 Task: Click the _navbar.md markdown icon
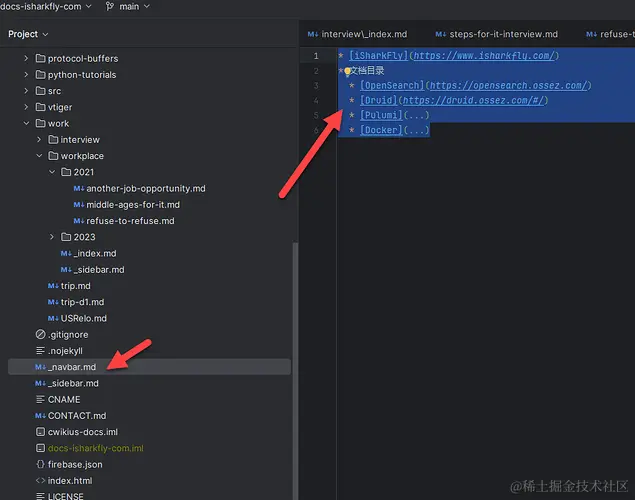click(x=40, y=367)
